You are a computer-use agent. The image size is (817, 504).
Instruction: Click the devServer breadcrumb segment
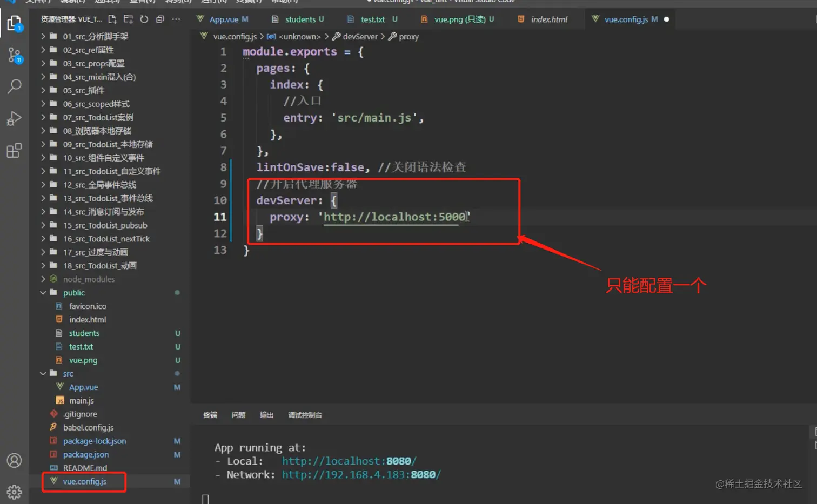click(x=360, y=37)
